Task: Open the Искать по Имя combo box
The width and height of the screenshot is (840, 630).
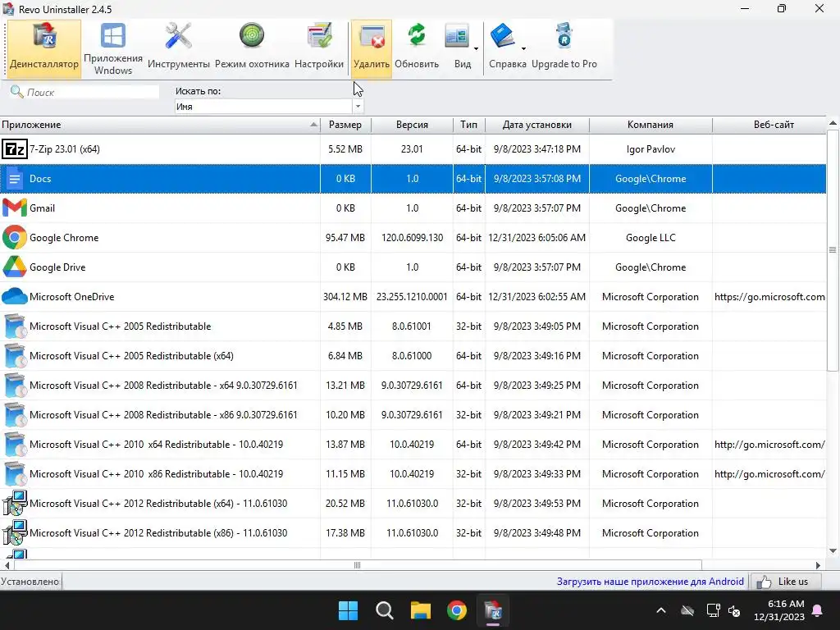Action: [269, 106]
